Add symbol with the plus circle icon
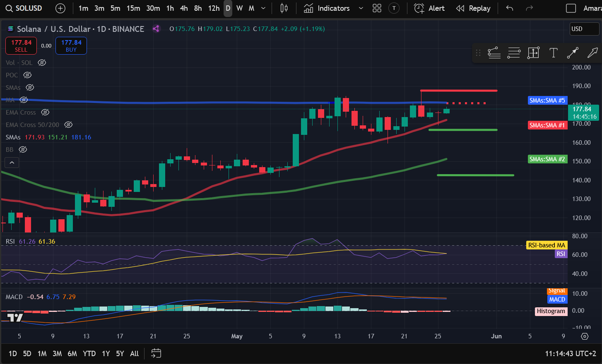The height and width of the screenshot is (364, 602). pos(60,8)
